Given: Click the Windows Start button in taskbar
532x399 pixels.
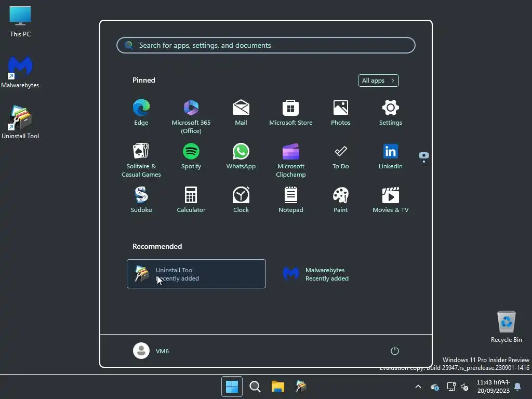Looking at the screenshot, I should coord(232,387).
